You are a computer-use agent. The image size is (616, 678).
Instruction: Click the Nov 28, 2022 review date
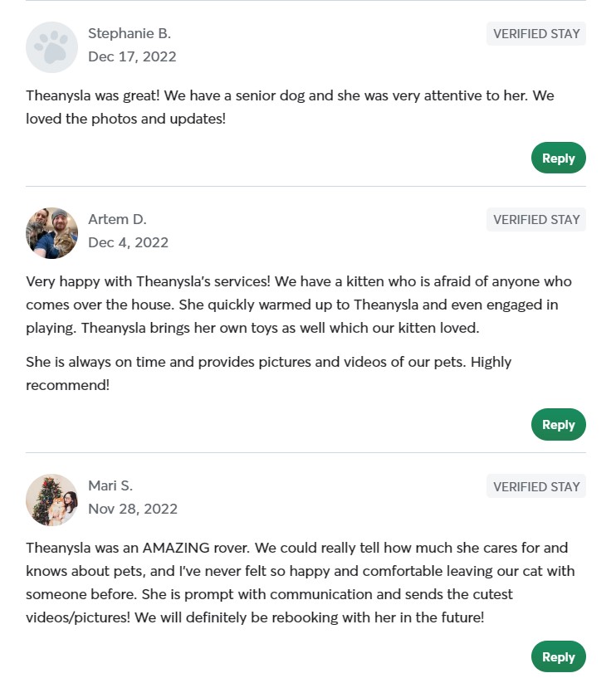[133, 509]
